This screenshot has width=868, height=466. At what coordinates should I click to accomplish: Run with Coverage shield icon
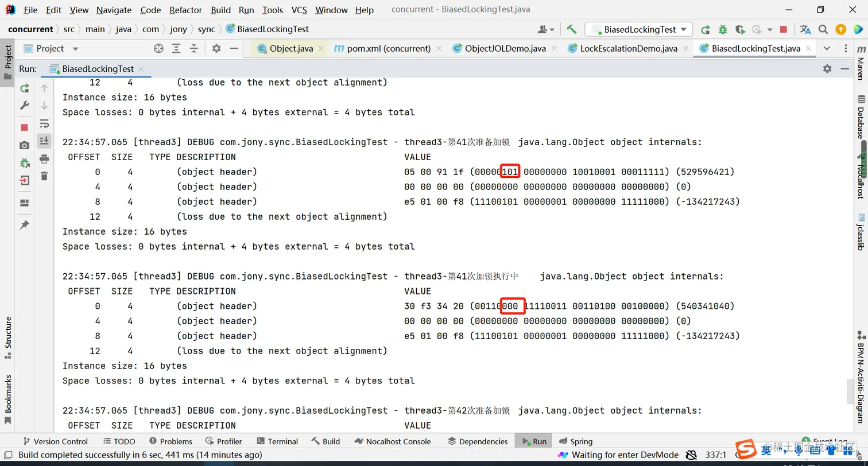point(740,29)
